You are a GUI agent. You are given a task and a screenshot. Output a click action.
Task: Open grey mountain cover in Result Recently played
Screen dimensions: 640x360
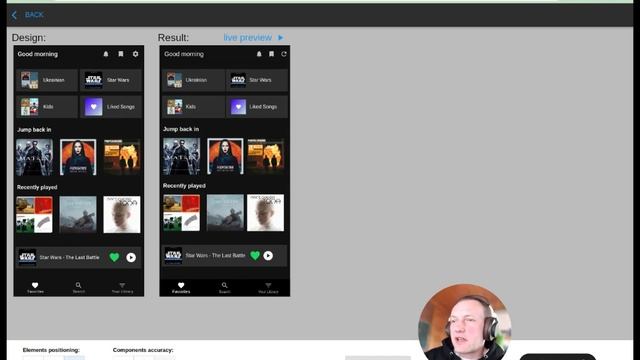click(225, 213)
